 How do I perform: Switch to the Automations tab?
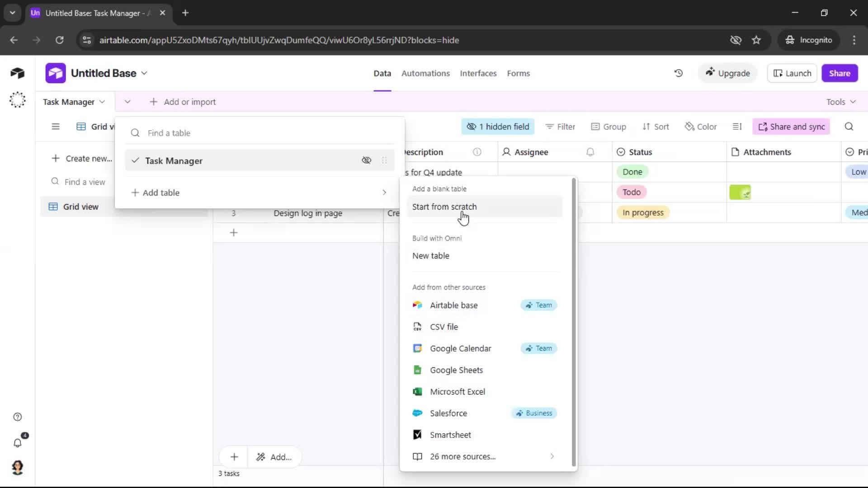pyautogui.click(x=425, y=73)
